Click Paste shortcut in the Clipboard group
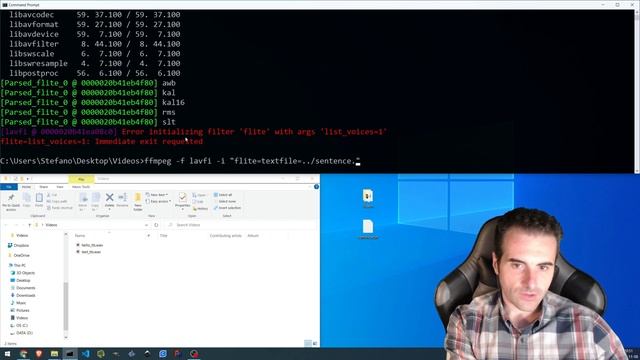This screenshot has height=360, width=640. (x=60, y=208)
